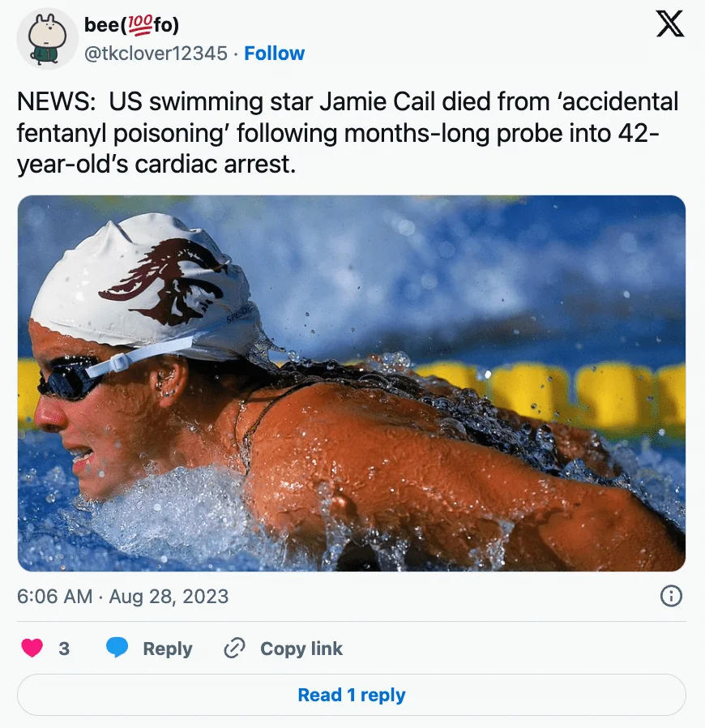
Task: Click the blue reply speech bubble icon
Action: [x=117, y=649]
